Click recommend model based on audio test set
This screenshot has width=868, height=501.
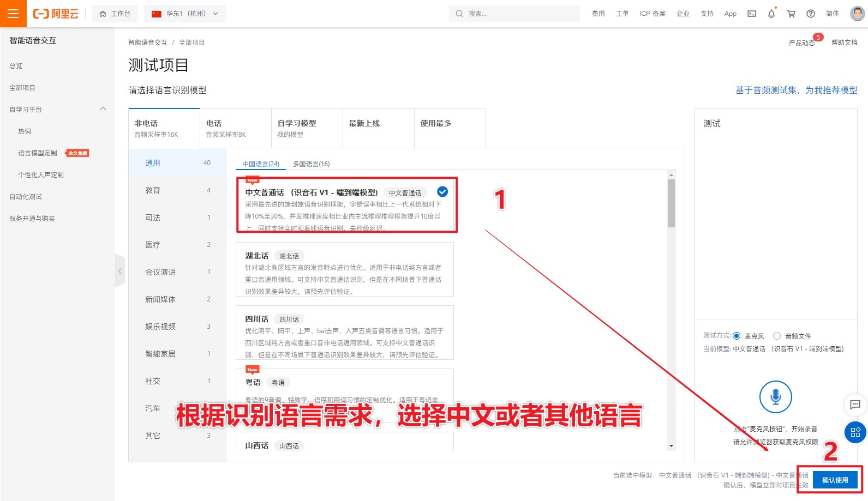click(x=797, y=90)
